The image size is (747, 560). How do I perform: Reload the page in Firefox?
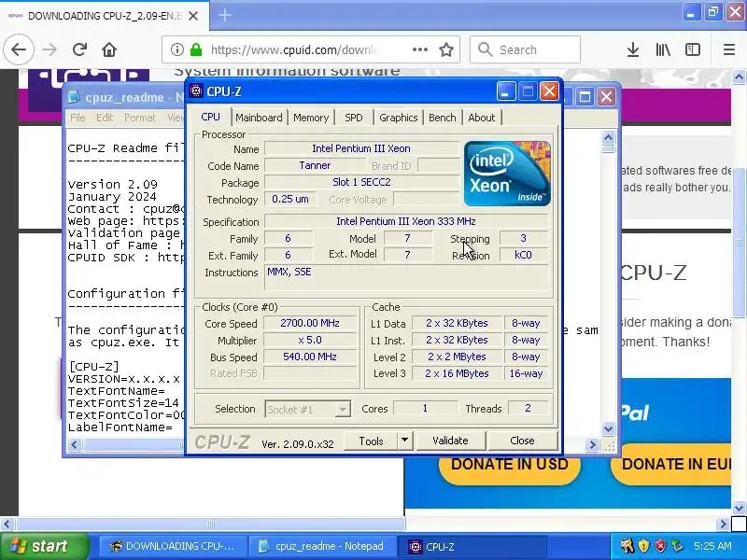point(79,49)
